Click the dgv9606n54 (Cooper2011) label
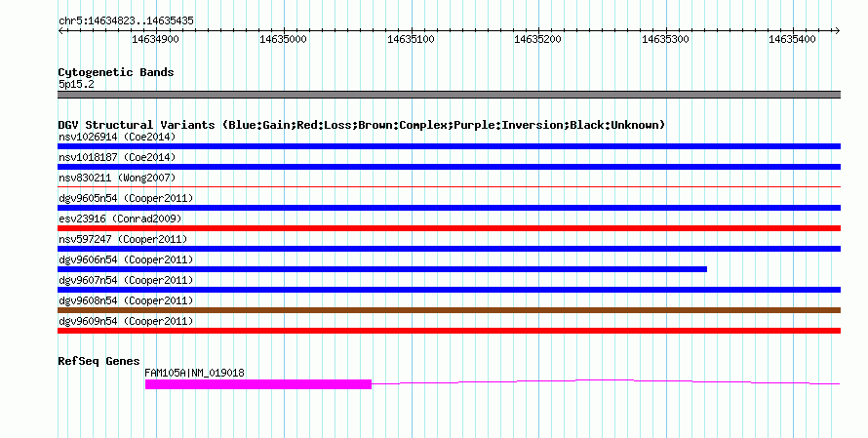 click(126, 259)
